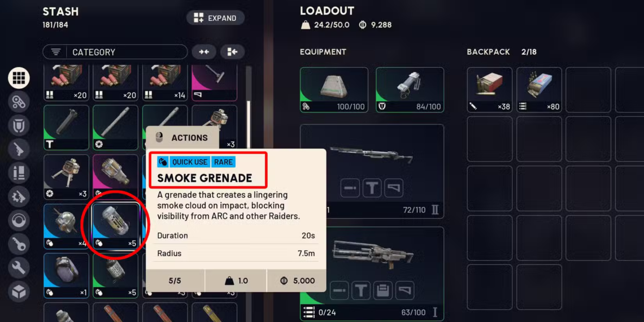Open the CATEGORY sort dropdown
644x322 pixels.
coord(115,52)
